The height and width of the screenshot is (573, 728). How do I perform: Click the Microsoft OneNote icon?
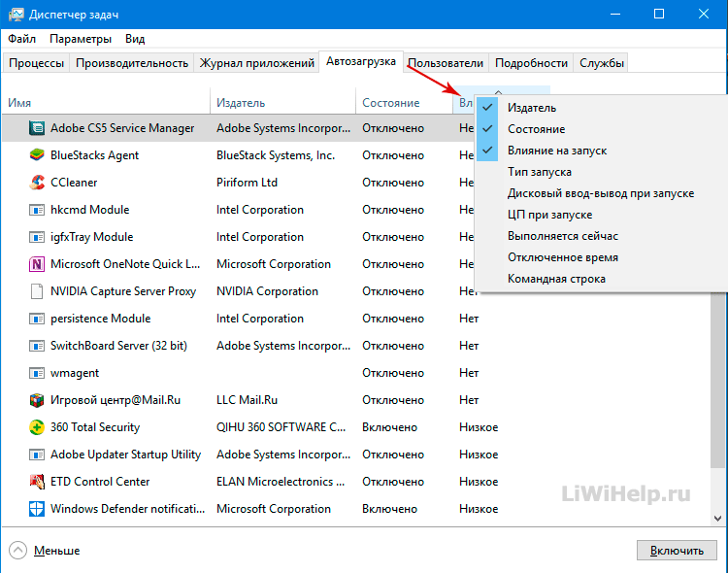point(37,264)
